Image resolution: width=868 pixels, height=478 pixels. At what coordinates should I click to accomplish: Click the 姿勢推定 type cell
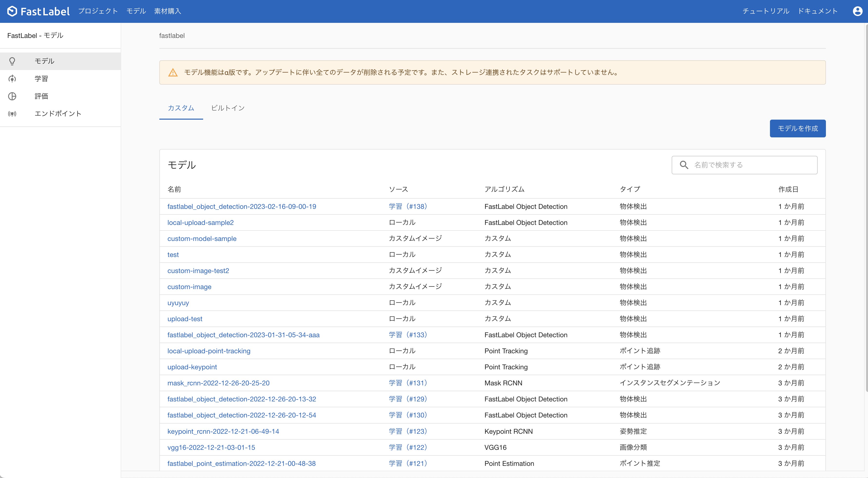coord(633,432)
